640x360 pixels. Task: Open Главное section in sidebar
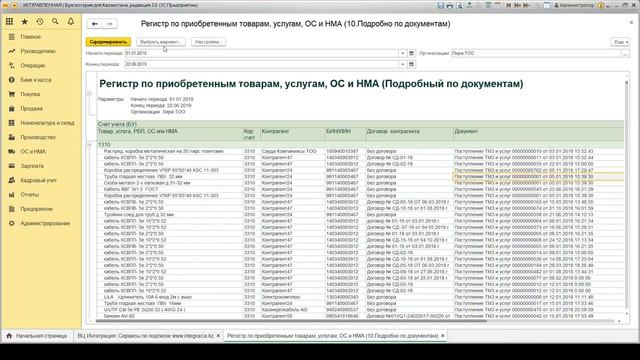(x=31, y=37)
